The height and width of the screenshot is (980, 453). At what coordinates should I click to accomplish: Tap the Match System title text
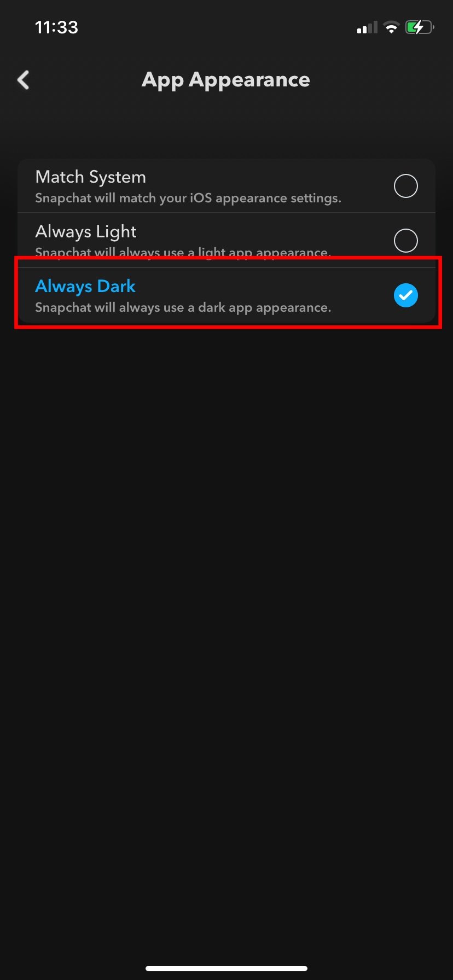(90, 177)
